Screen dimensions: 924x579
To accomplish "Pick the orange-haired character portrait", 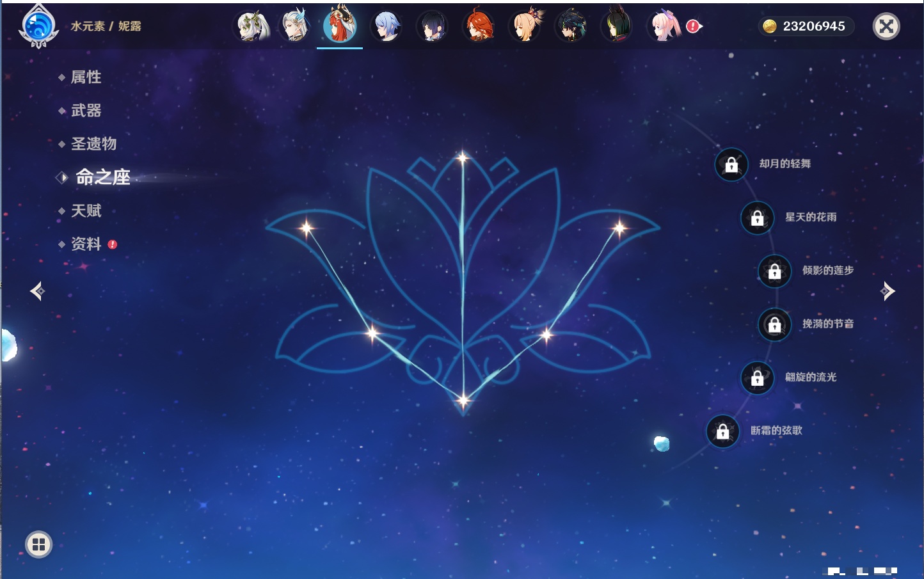I will [x=479, y=26].
